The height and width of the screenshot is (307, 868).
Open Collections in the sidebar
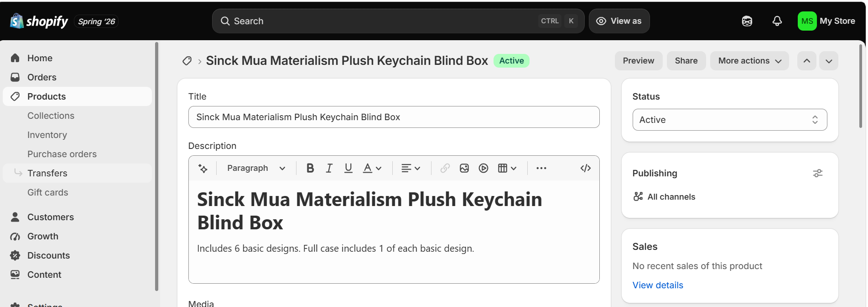click(x=51, y=116)
